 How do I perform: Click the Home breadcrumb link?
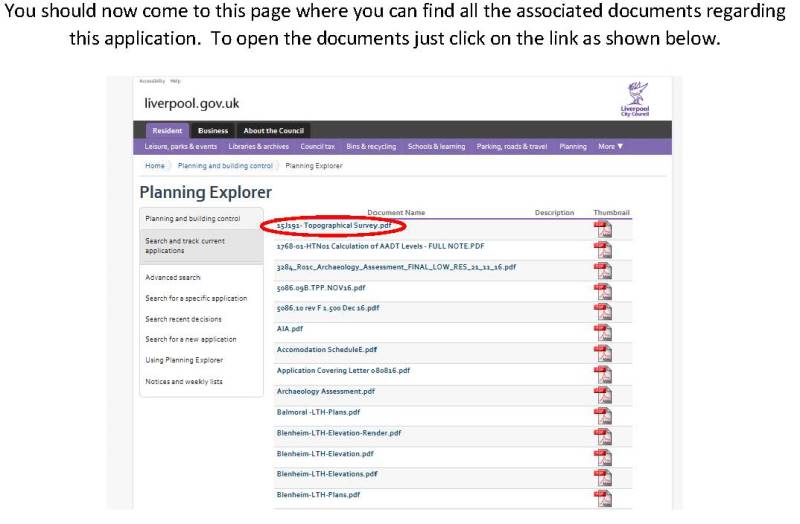(x=155, y=166)
